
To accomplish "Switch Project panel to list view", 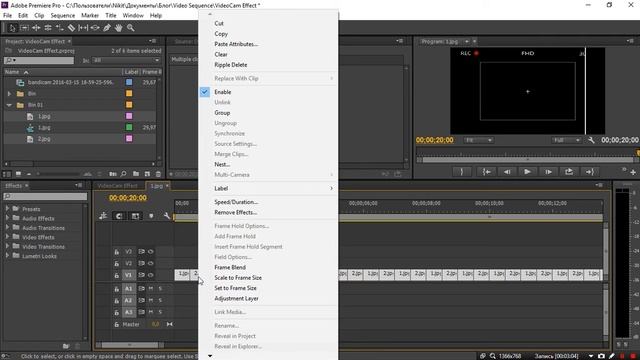I will 7,174.
